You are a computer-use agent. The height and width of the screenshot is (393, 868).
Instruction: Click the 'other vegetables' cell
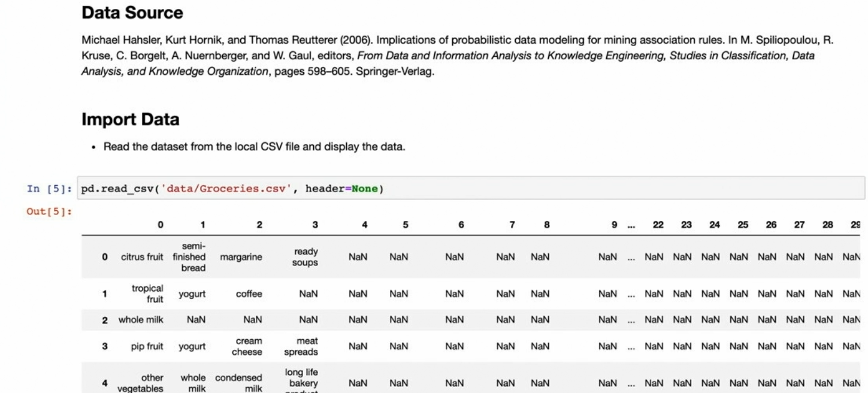(140, 382)
